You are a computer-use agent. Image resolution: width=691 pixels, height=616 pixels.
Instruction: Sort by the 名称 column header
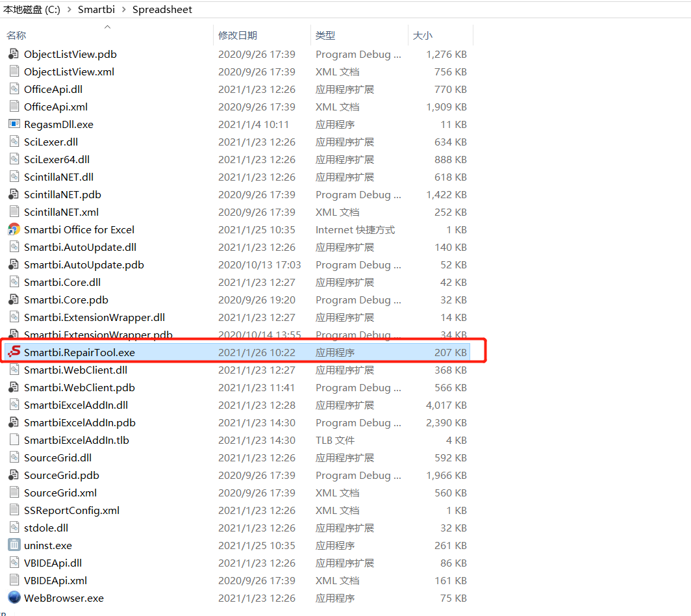16,35
